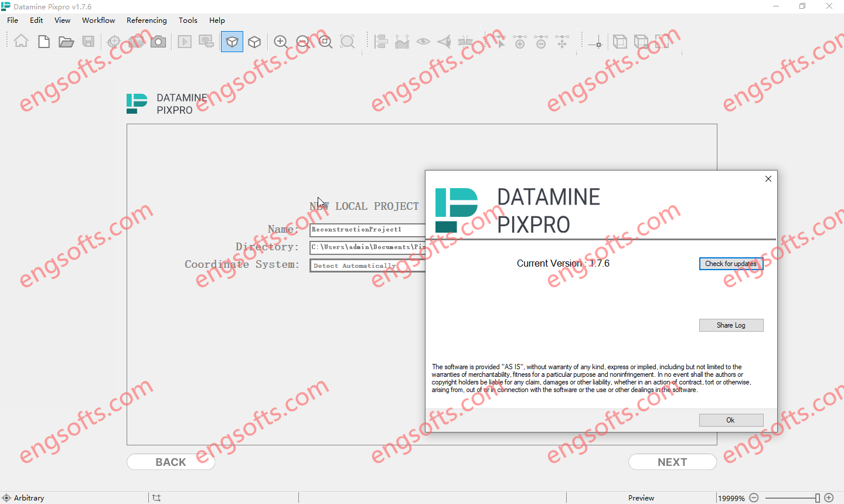Click the wireframe box with minus icon
Screen dimensions: 844x504
point(641,42)
